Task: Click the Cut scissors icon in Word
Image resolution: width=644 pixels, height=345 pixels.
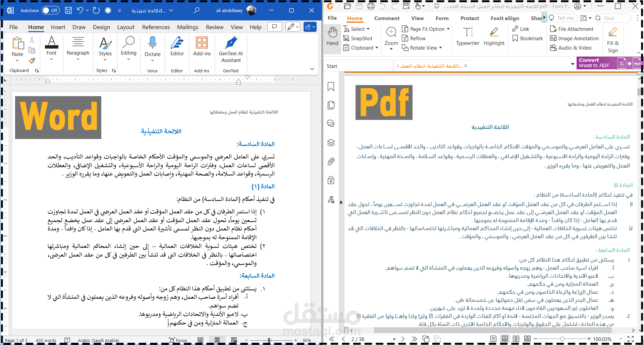Action: pos(32,40)
